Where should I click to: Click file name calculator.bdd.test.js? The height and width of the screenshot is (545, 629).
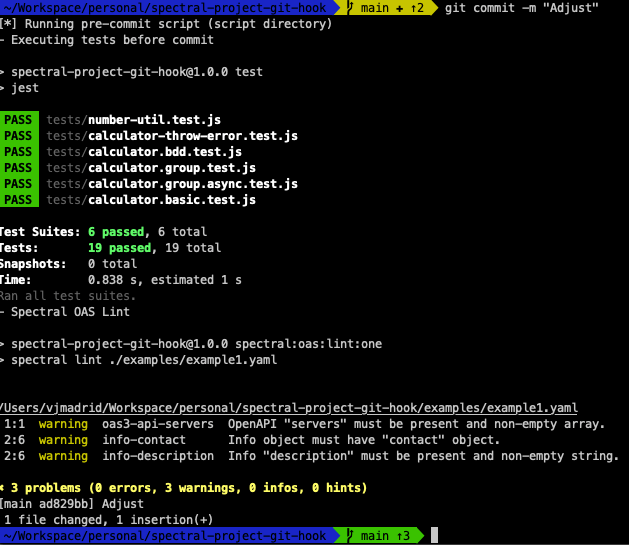pyautogui.click(x=165, y=152)
